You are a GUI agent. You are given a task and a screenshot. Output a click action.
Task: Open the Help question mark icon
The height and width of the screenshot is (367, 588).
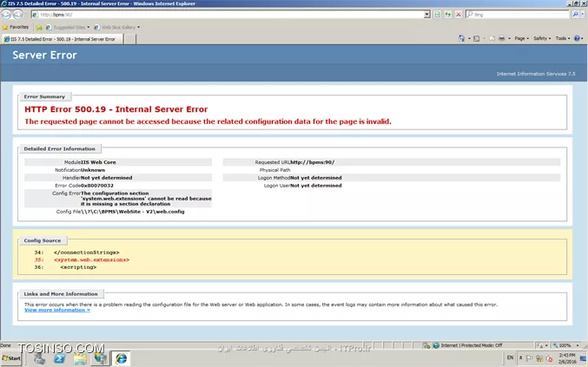[x=577, y=38]
